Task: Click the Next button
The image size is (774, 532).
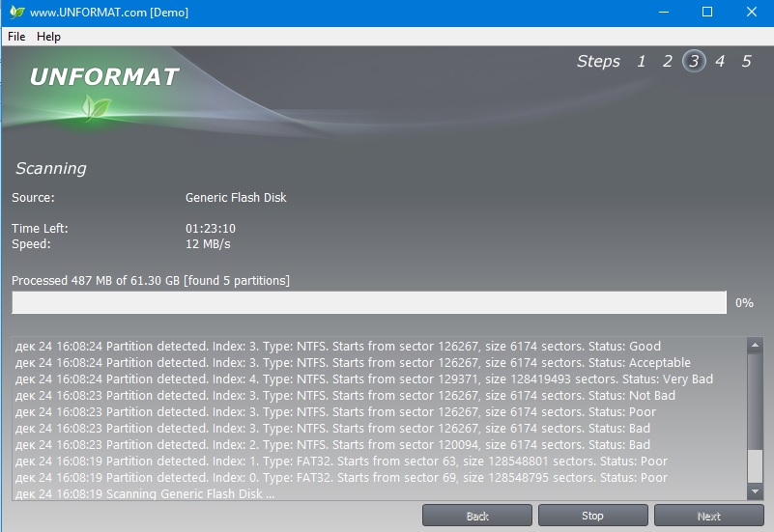Action: pyautogui.click(x=708, y=516)
